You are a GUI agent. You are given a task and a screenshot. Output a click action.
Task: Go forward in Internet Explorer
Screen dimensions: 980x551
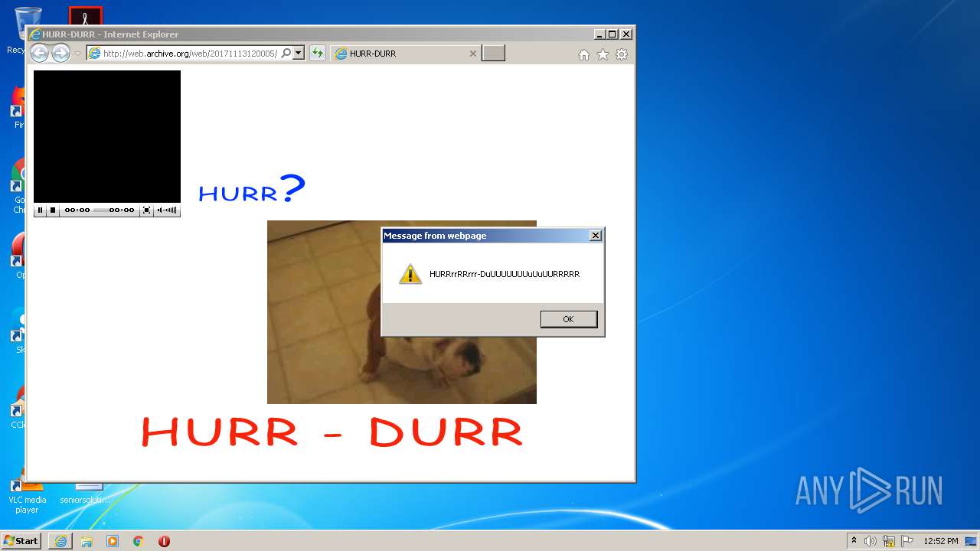pos(60,53)
